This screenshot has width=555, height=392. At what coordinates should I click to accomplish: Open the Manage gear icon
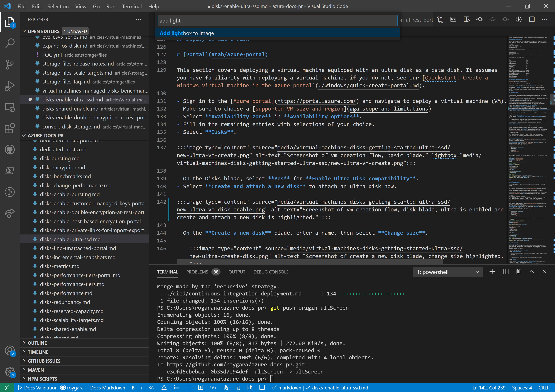10,372
